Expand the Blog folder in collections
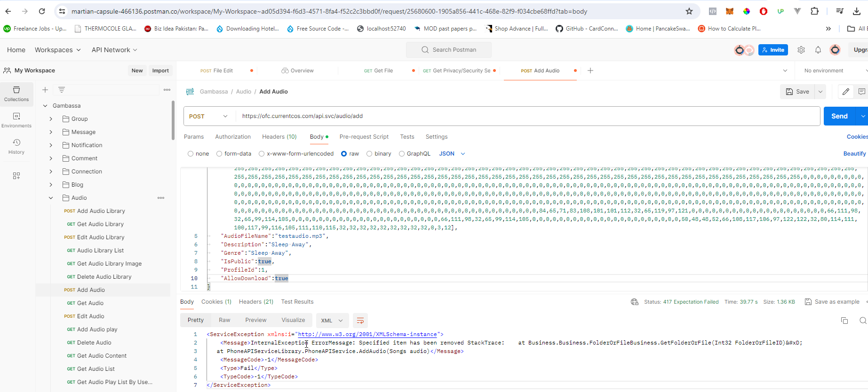The width and height of the screenshot is (868, 392). [51, 185]
